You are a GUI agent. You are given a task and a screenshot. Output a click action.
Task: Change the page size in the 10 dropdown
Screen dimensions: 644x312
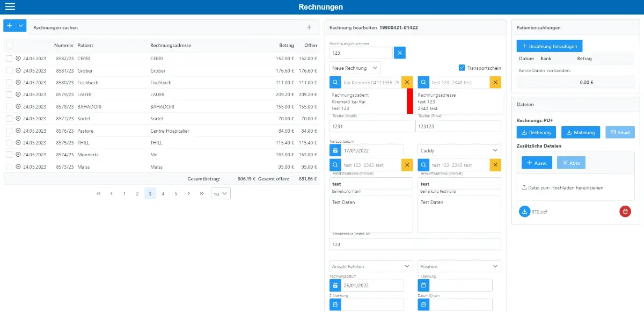click(x=220, y=193)
